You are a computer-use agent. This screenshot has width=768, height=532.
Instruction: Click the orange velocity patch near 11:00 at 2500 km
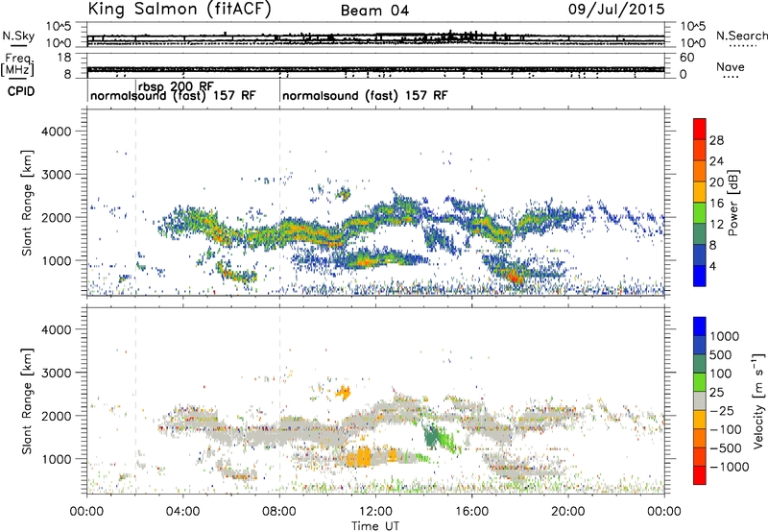tap(344, 392)
